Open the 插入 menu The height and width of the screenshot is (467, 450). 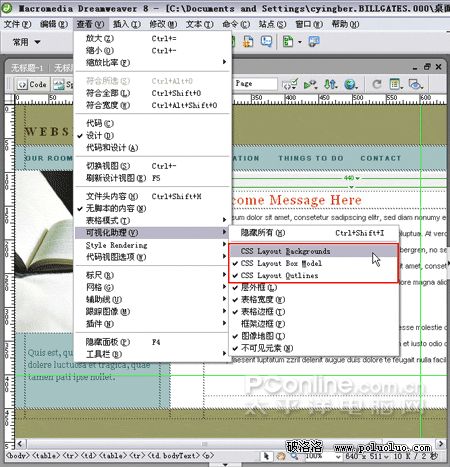coord(127,24)
